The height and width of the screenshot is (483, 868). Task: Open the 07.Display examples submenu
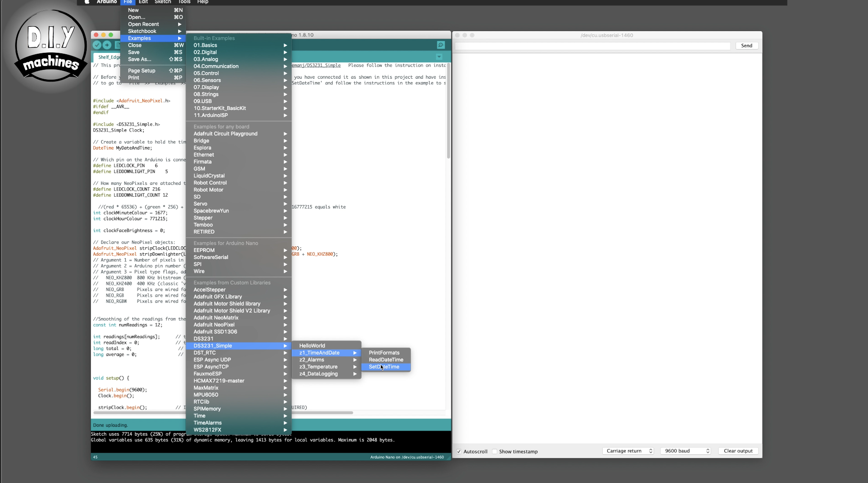coord(239,87)
